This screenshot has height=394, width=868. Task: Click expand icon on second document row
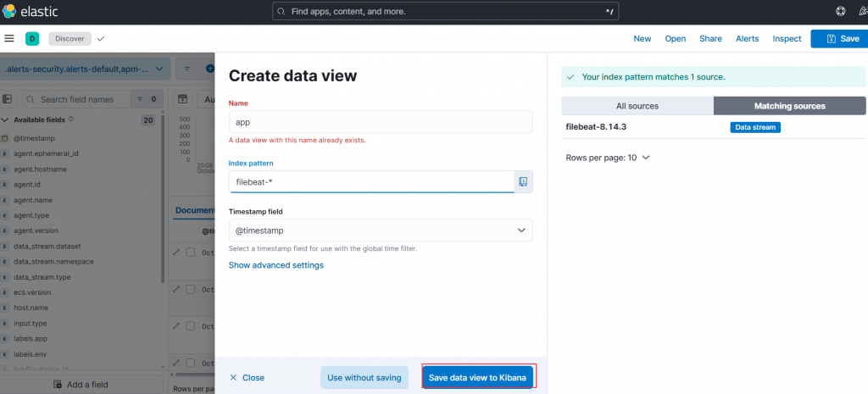[x=176, y=290]
